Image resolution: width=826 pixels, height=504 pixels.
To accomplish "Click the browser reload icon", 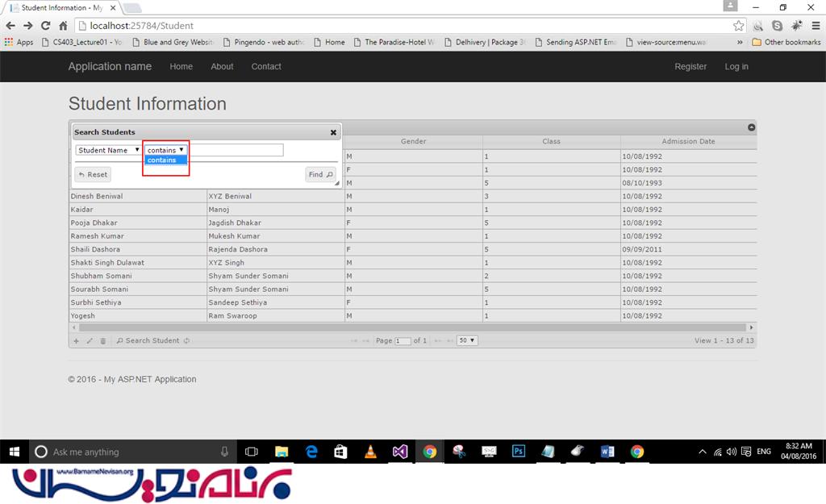I will 45,26.
